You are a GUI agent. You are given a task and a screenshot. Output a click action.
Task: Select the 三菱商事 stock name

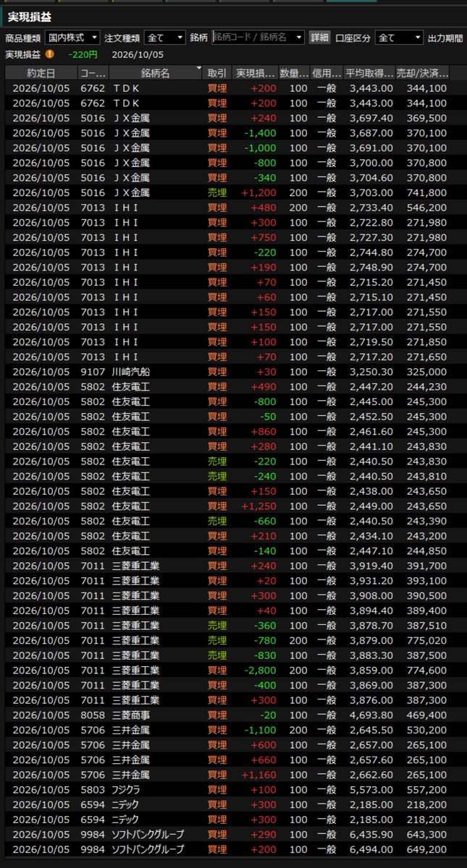(131, 715)
